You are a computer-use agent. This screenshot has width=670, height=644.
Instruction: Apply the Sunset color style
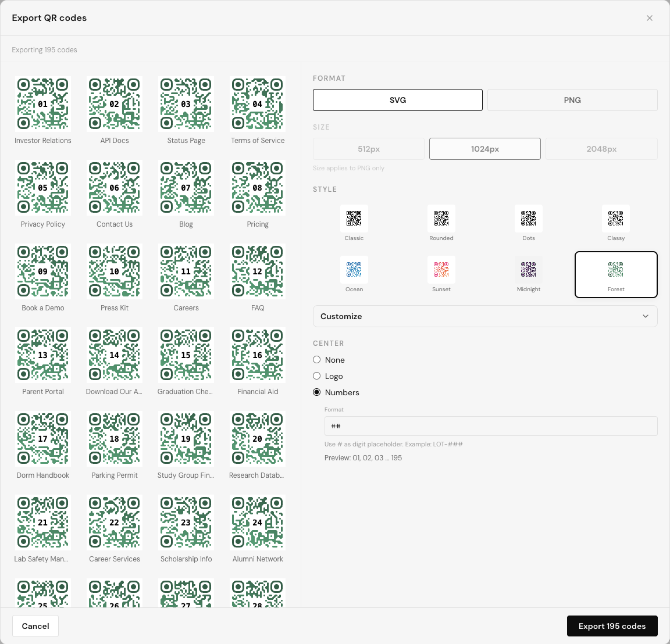pos(441,274)
